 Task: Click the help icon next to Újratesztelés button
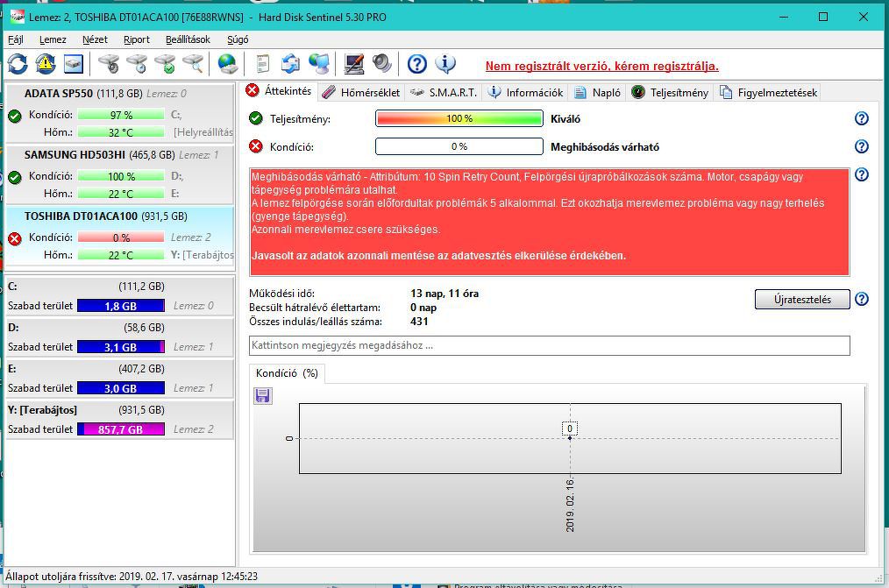tap(861, 299)
